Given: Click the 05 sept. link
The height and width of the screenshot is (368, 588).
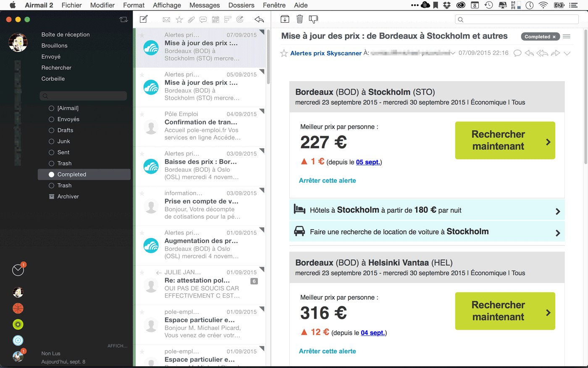Looking at the screenshot, I should tap(367, 162).
